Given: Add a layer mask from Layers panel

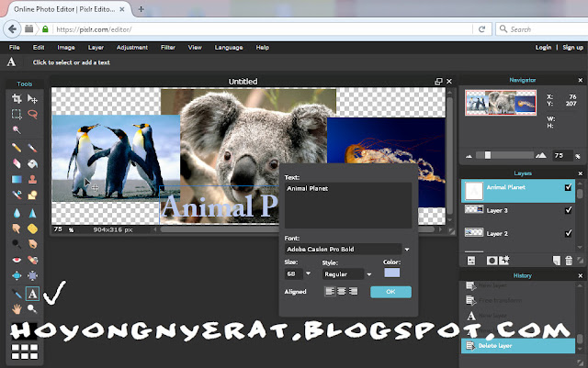Looking at the screenshot, I should [492, 261].
